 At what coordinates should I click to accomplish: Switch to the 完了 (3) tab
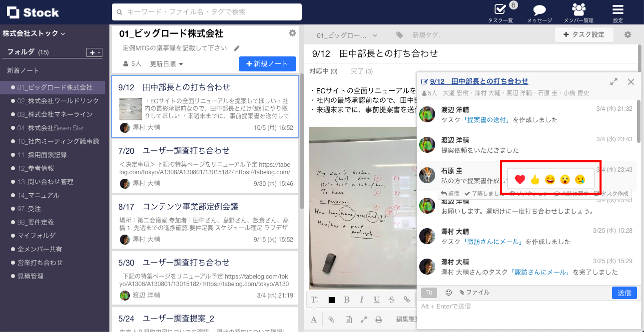click(362, 71)
